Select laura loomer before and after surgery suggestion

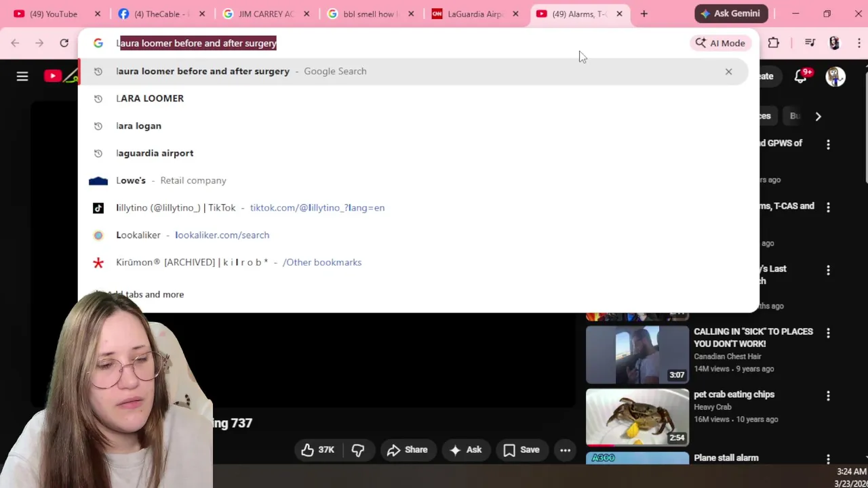(414, 71)
